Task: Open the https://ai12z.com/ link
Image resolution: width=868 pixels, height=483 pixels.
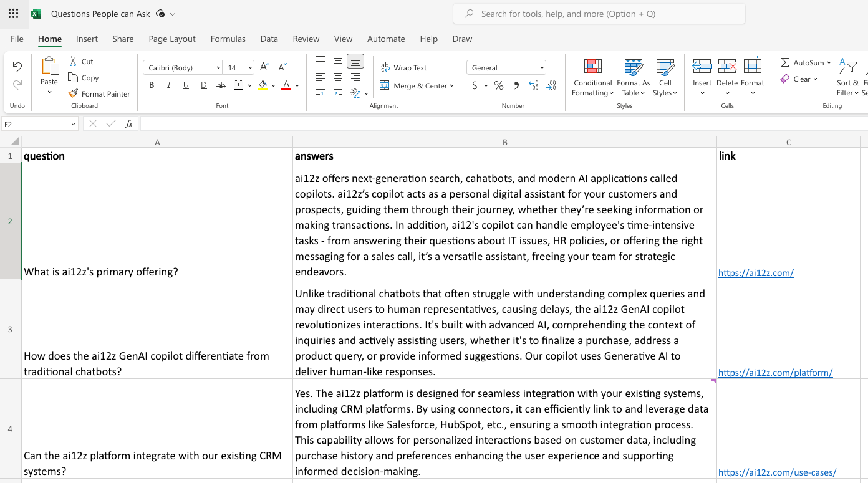Action: 756,272
